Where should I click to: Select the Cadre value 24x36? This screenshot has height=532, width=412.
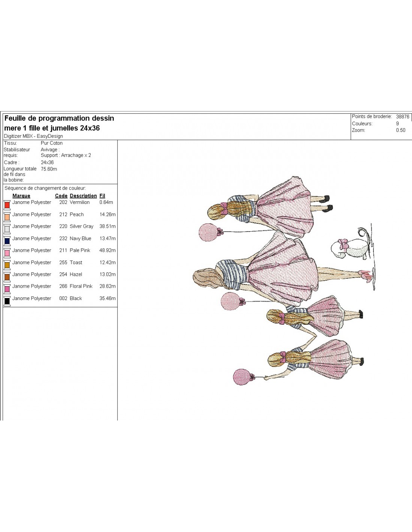tap(47, 162)
